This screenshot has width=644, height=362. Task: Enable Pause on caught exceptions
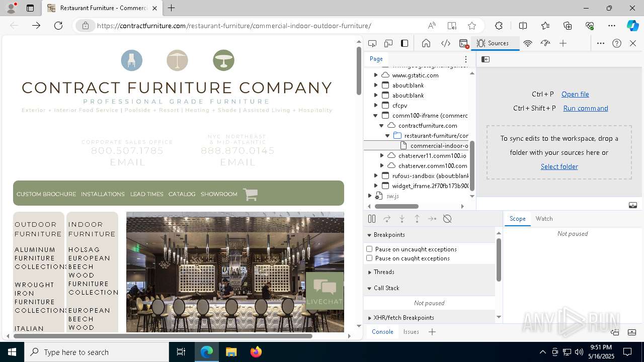pyautogui.click(x=369, y=258)
